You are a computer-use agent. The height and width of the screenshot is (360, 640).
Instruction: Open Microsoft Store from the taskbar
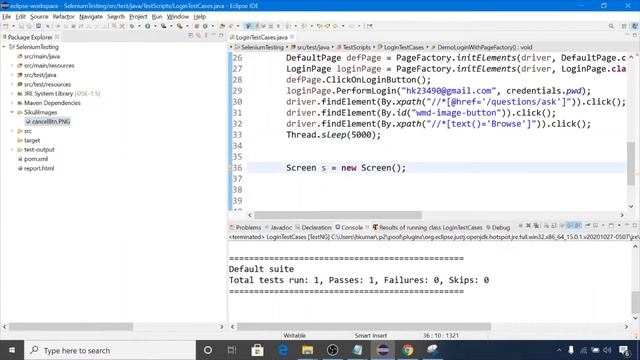pyautogui.click(x=258, y=350)
